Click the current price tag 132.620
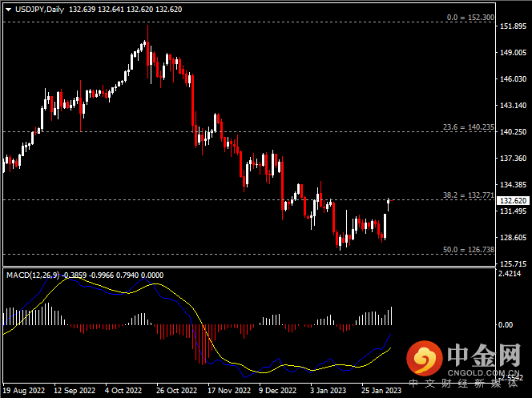This screenshot has height=398, width=532. (x=512, y=201)
